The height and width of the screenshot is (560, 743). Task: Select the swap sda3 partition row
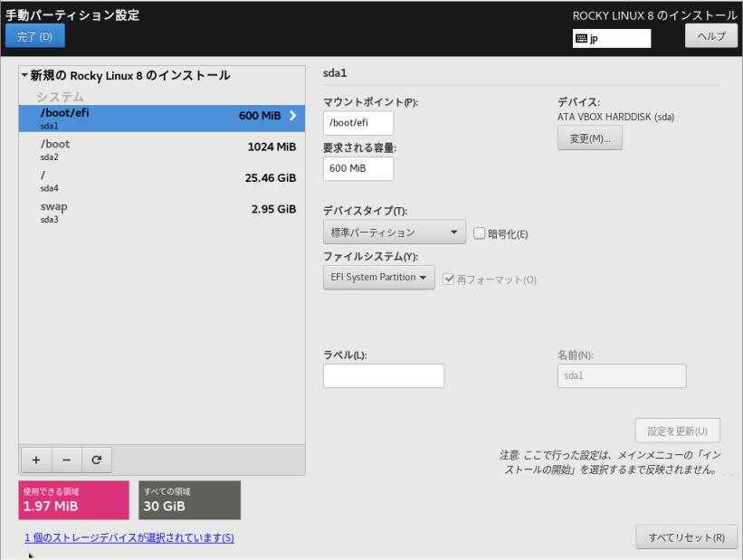click(162, 213)
